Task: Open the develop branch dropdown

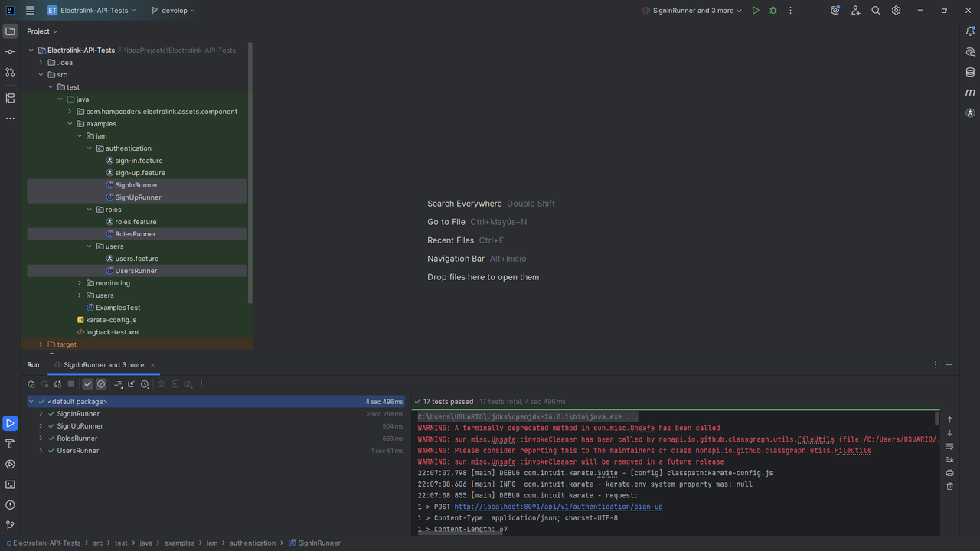Action: pos(173,11)
